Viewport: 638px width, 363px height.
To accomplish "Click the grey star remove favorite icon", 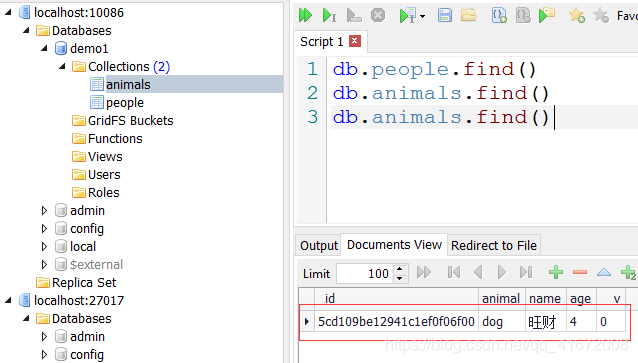I will (601, 15).
